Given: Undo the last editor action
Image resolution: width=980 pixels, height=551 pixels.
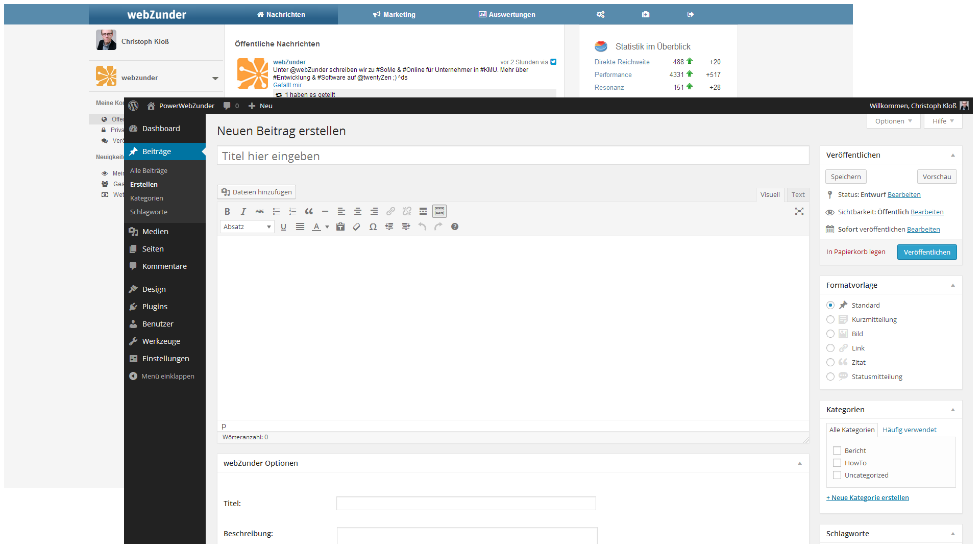Looking at the screenshot, I should click(x=422, y=227).
